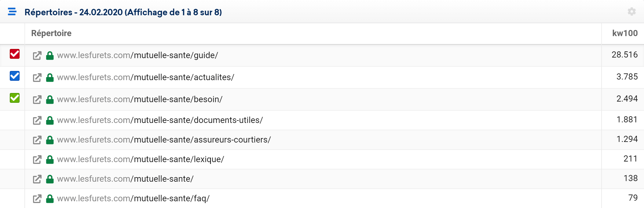The image size is (644, 208).
Task: Open the external link icon for the faq directory
Action: tap(37, 199)
